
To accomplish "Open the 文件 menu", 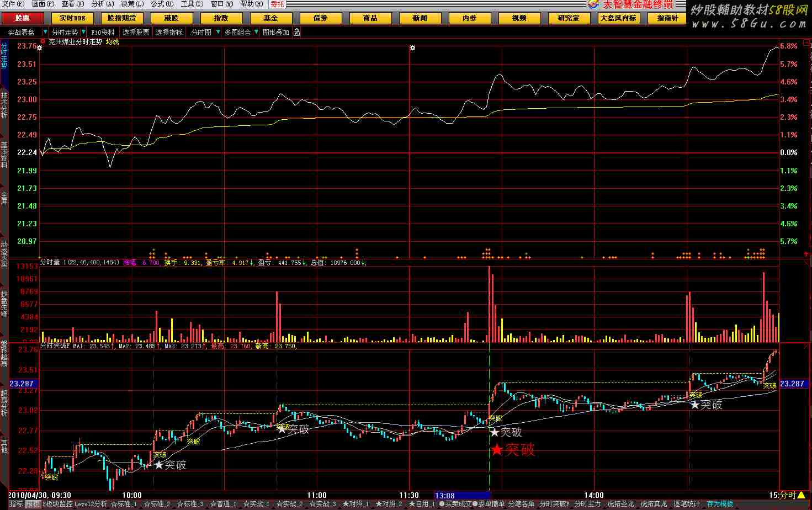I will pyautogui.click(x=13, y=4).
